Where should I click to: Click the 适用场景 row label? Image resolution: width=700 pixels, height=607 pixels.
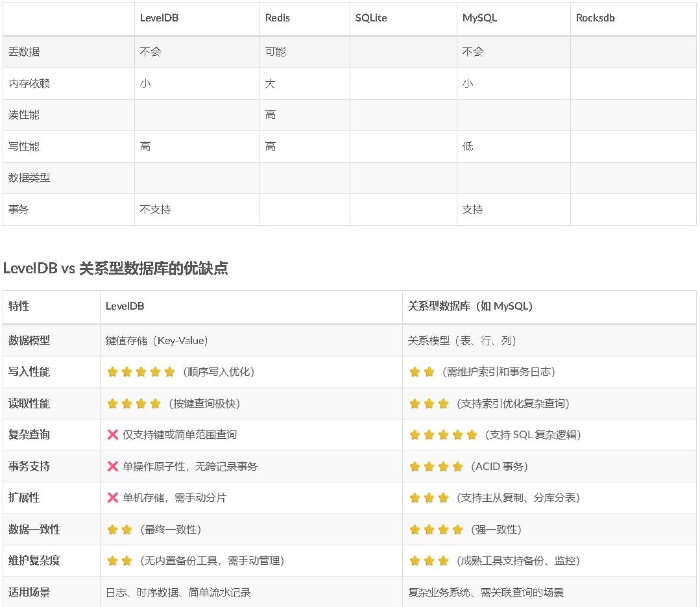(29, 593)
